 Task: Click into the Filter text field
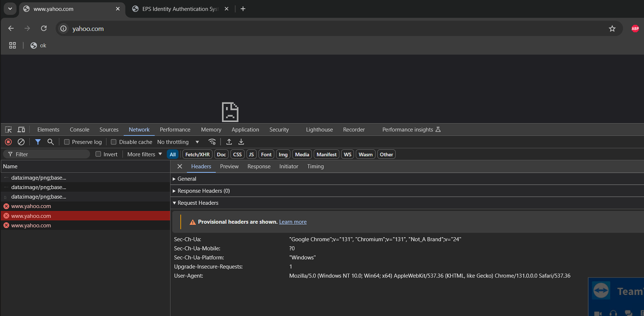tap(49, 154)
